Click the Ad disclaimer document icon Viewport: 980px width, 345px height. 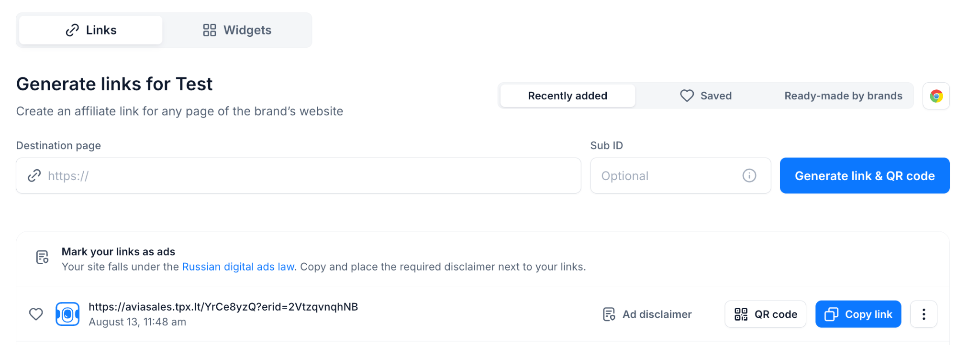609,314
